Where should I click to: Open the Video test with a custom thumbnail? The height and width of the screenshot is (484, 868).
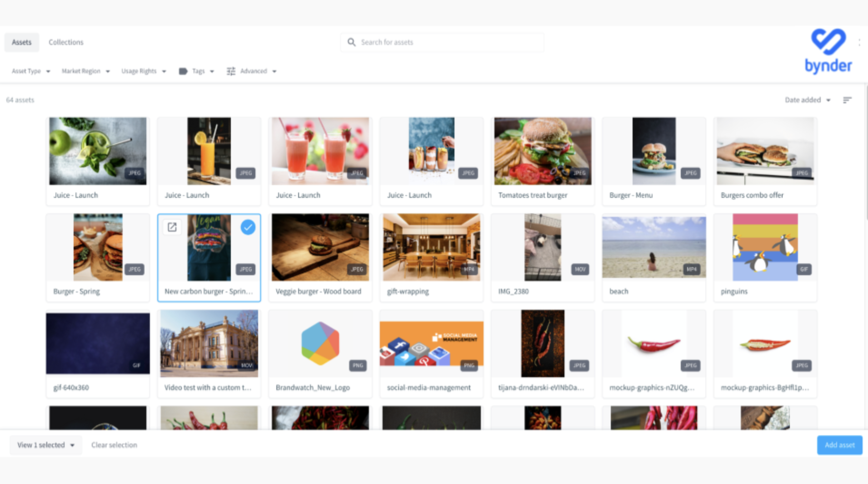point(209,343)
